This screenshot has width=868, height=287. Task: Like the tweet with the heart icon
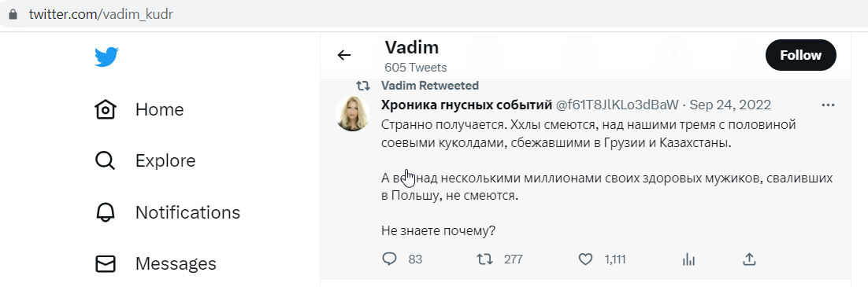coord(585,259)
